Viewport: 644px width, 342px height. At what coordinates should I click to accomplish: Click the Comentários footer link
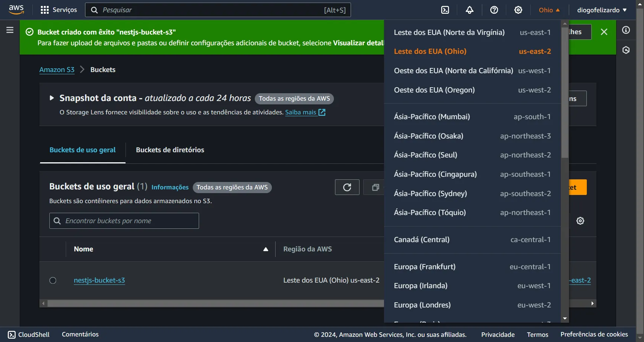[80, 335]
